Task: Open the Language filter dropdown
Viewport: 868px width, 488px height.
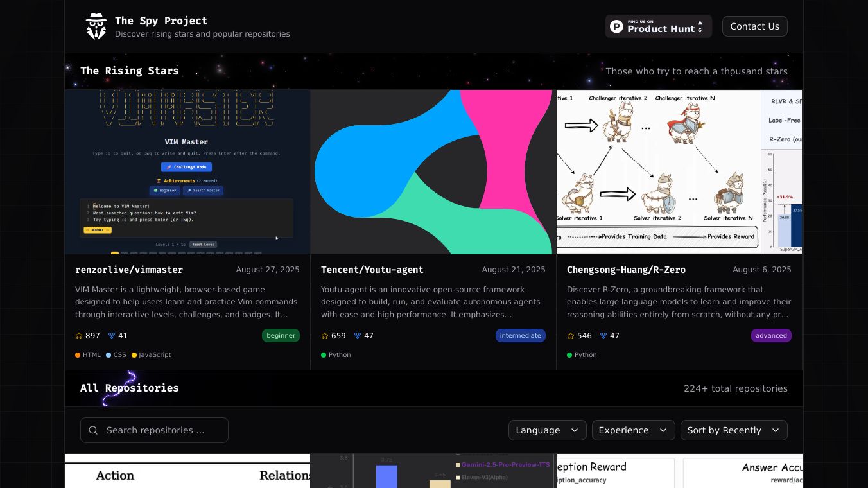Action: [x=547, y=430]
